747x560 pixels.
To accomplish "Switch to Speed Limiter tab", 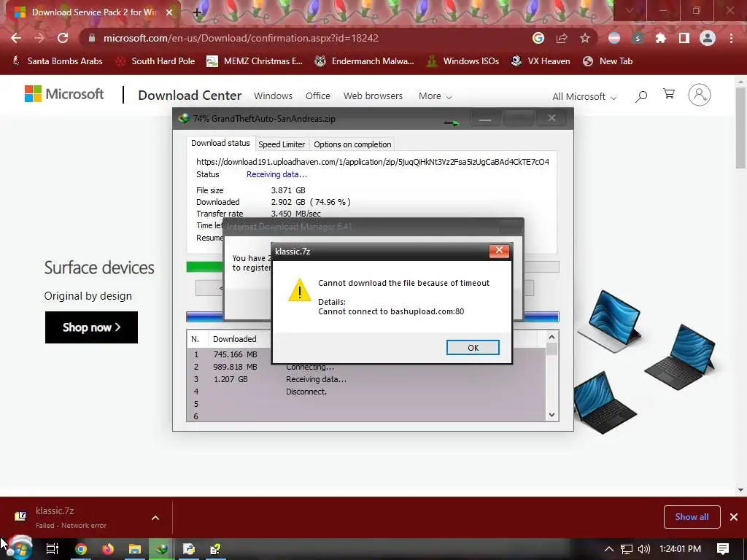I will [x=282, y=144].
